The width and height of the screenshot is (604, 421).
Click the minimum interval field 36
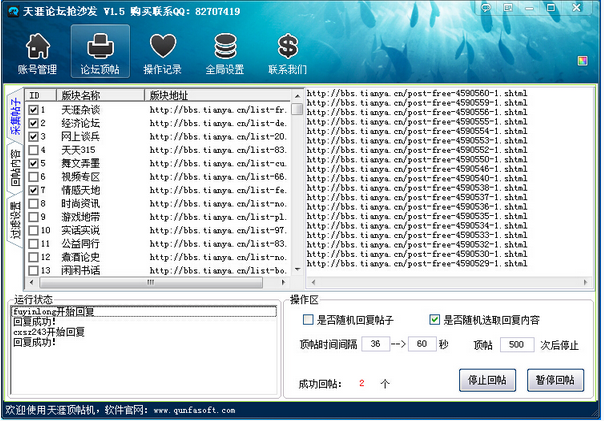[x=376, y=344]
